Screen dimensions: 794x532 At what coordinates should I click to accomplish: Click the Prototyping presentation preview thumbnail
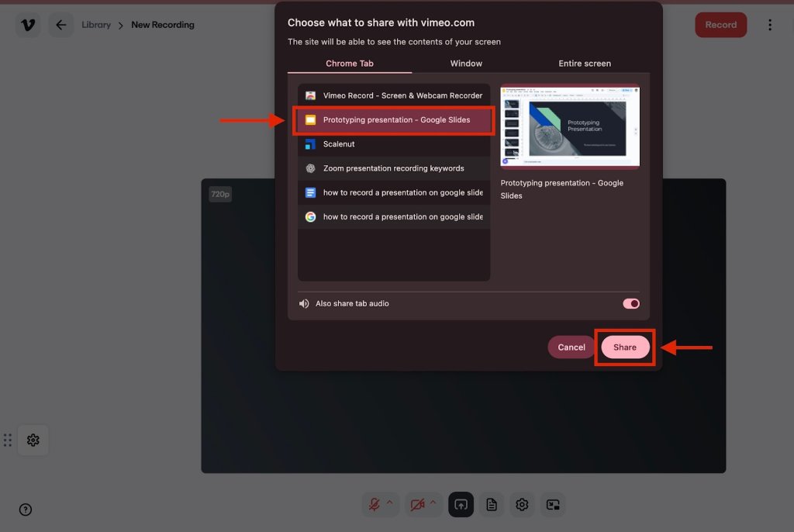coord(570,126)
